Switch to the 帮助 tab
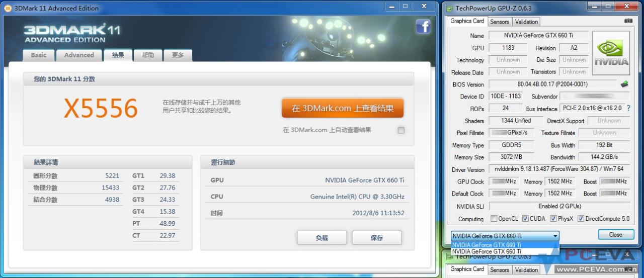 pos(148,55)
